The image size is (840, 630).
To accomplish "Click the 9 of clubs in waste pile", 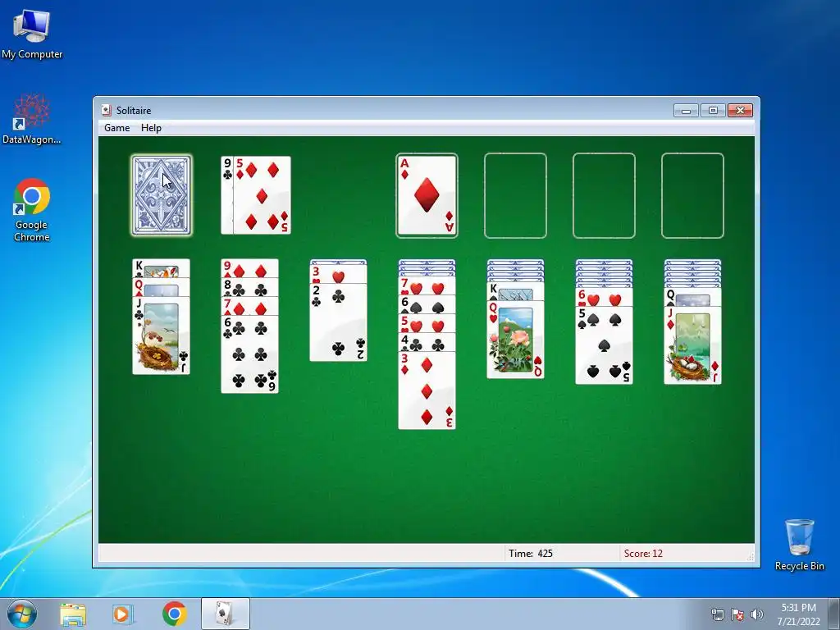I will (x=227, y=195).
